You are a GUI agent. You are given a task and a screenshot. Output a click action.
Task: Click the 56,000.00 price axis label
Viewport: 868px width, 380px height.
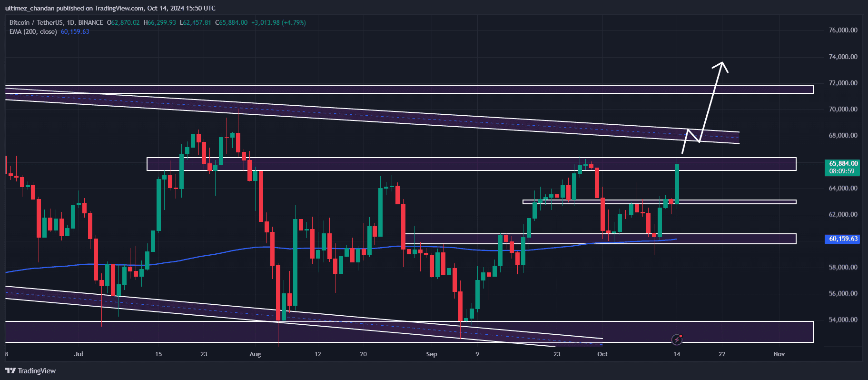pos(843,293)
